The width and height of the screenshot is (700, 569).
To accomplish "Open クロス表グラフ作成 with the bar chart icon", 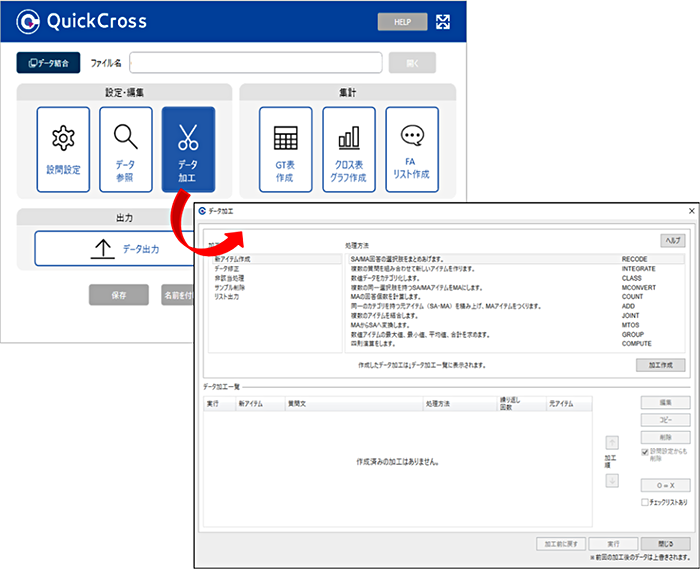I will coord(349,150).
